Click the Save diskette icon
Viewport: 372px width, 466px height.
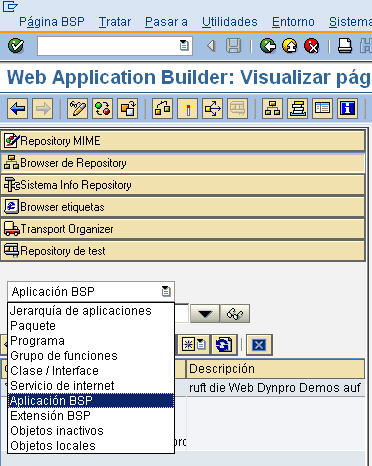233,46
